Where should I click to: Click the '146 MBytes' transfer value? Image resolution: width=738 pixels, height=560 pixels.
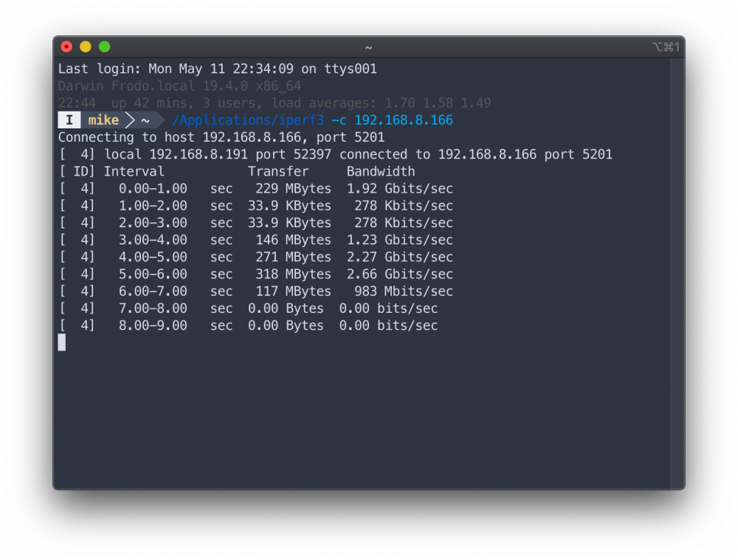click(293, 240)
